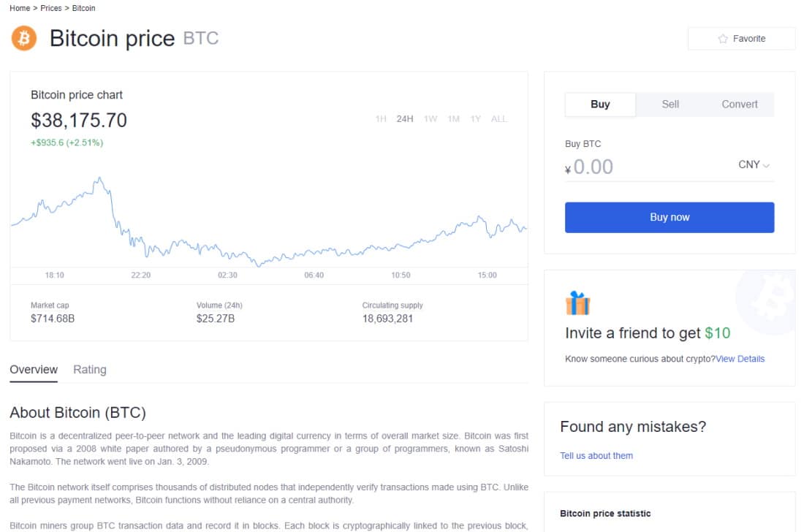Open the Rating tab
The height and width of the screenshot is (532, 804).
pyautogui.click(x=89, y=369)
